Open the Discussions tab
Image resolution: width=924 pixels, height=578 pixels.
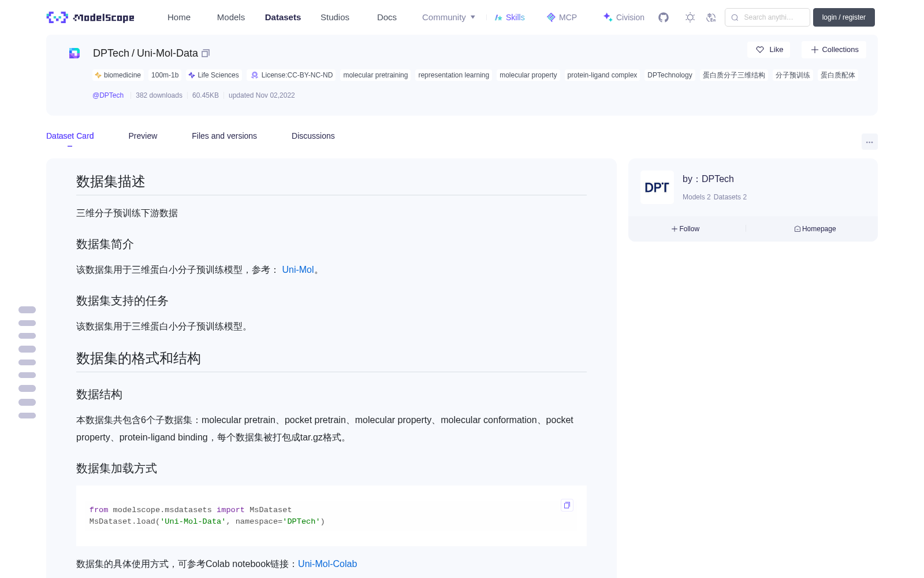pos(313,136)
